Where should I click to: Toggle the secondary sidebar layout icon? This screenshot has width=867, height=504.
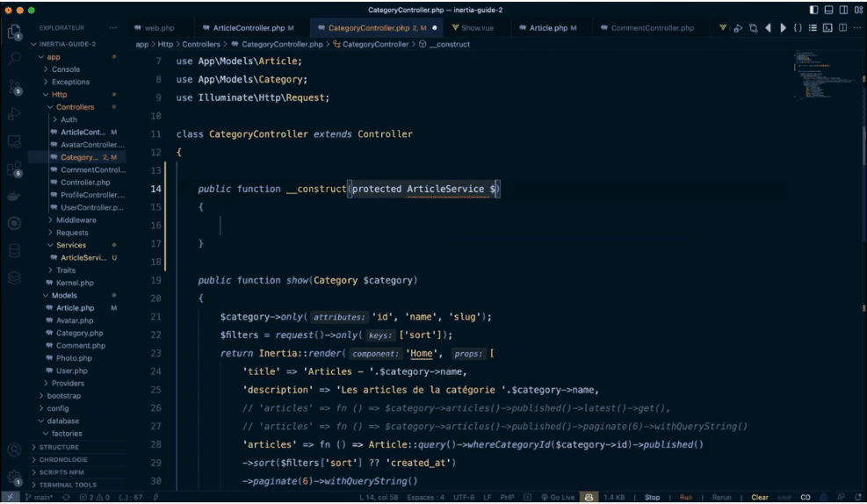pyautogui.click(x=843, y=10)
